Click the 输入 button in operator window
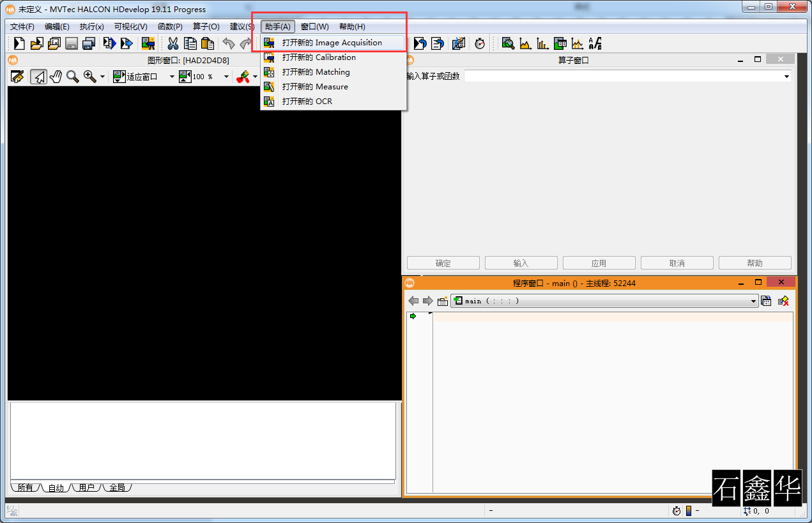 coord(521,263)
